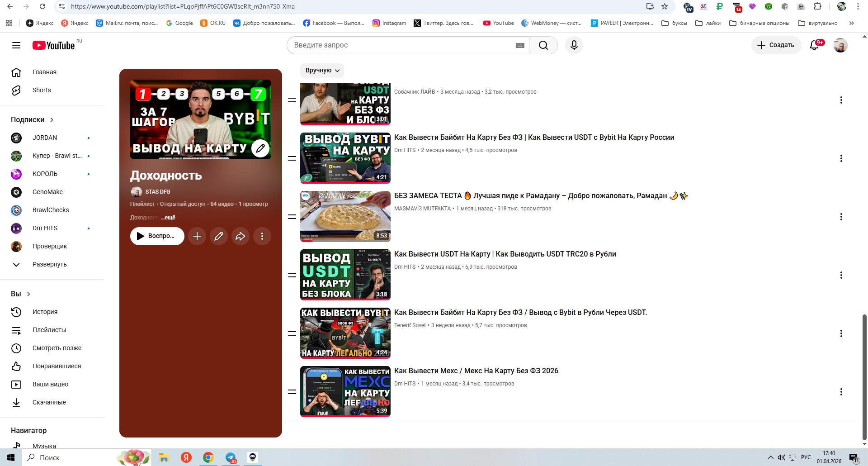Viewport: 868px width, 466px height.
Task: Open the Как Вывести Мекс video title
Action: (476, 371)
